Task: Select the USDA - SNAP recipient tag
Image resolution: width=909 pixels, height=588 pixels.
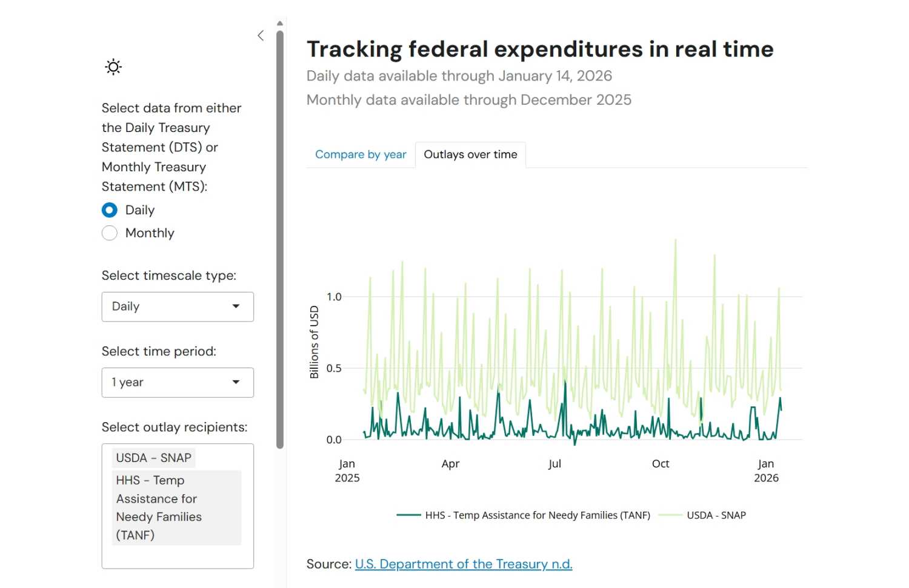Action: point(153,458)
